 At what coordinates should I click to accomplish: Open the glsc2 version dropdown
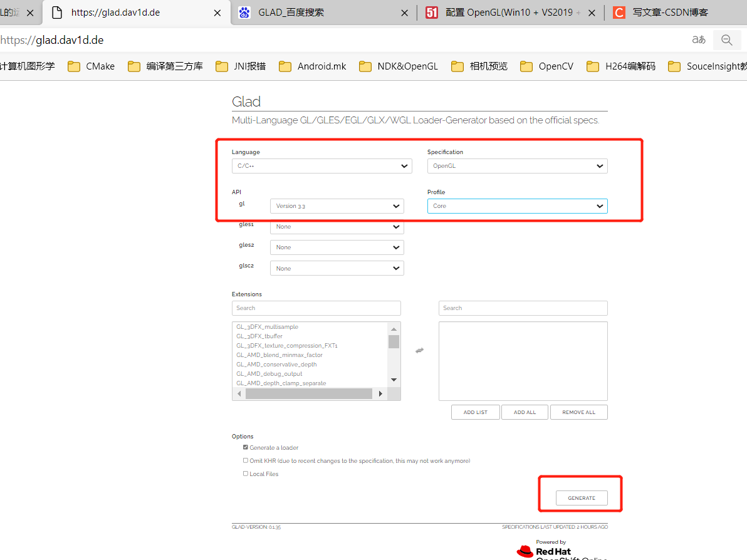[337, 268]
